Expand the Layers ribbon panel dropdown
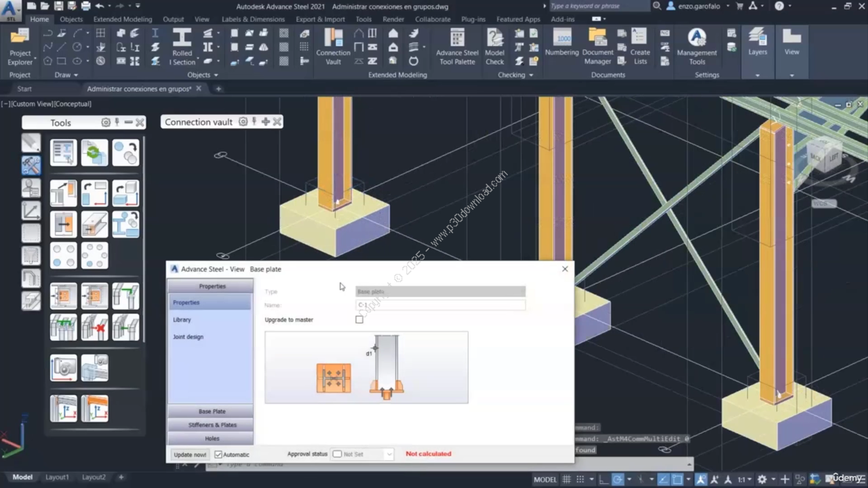Screen dimensions: 868x488 click(x=757, y=75)
